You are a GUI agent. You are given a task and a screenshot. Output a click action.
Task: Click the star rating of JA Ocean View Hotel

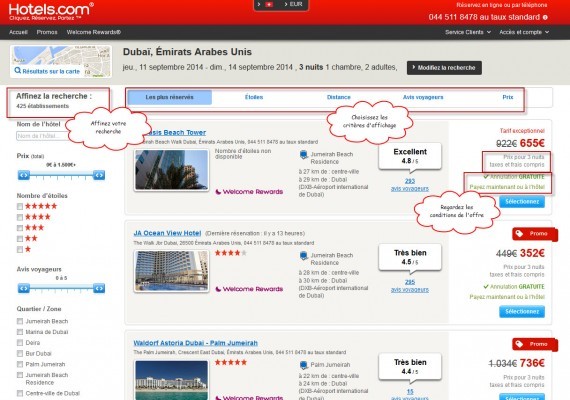(230, 253)
